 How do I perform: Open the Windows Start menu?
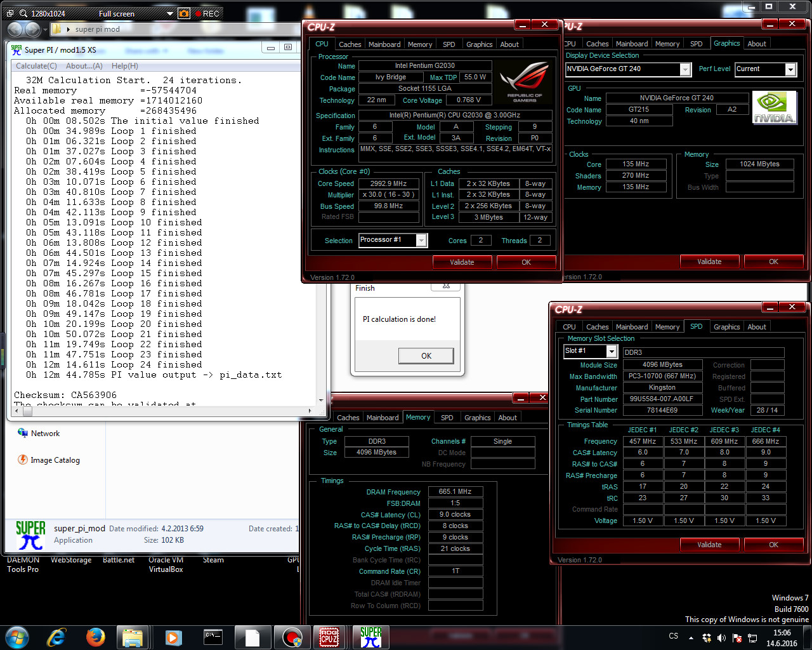coord(16,637)
